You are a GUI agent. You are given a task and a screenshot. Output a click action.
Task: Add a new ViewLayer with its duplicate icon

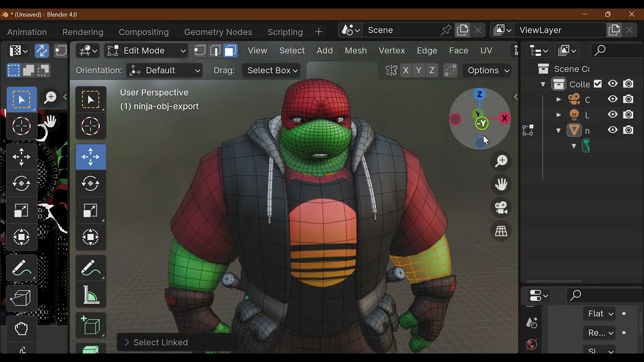pos(614,30)
